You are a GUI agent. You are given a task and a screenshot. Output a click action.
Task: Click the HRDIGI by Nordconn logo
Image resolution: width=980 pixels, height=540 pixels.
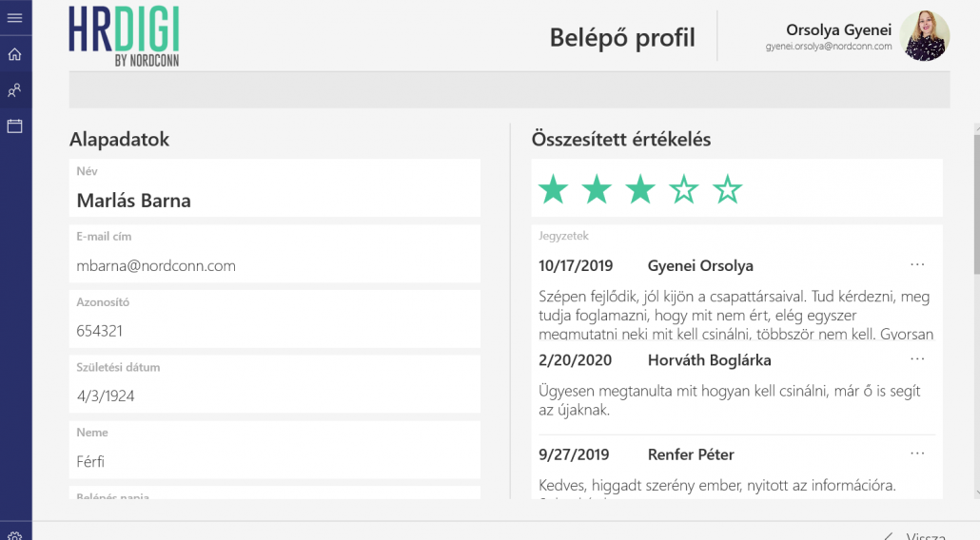(124, 36)
